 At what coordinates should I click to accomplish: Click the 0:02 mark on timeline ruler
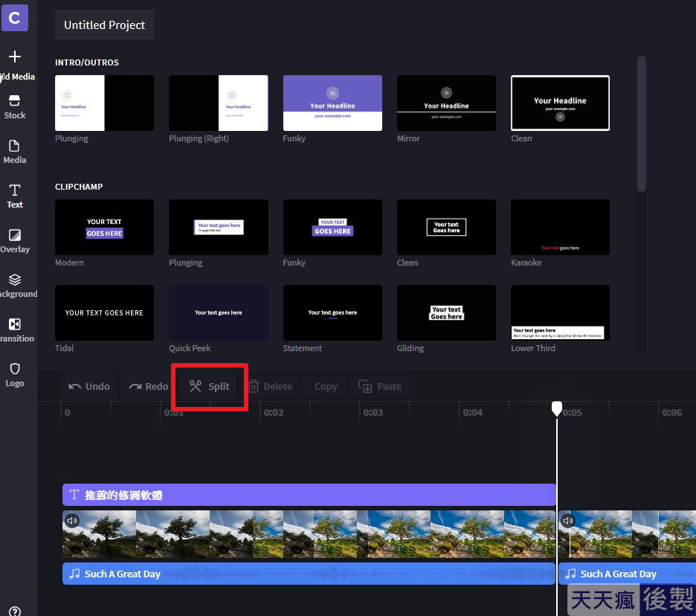[274, 413]
